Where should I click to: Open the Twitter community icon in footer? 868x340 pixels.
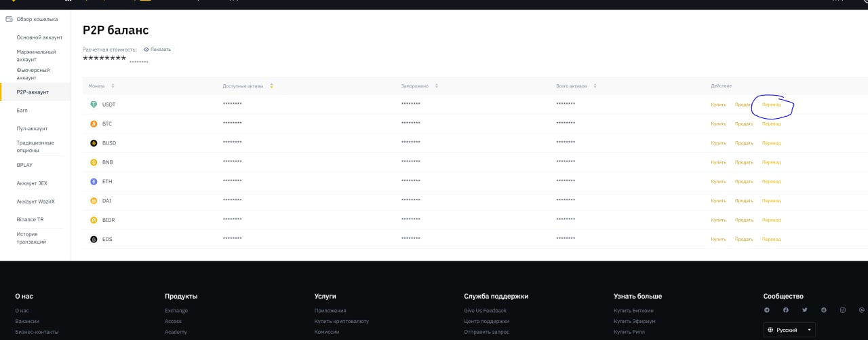pos(805,310)
